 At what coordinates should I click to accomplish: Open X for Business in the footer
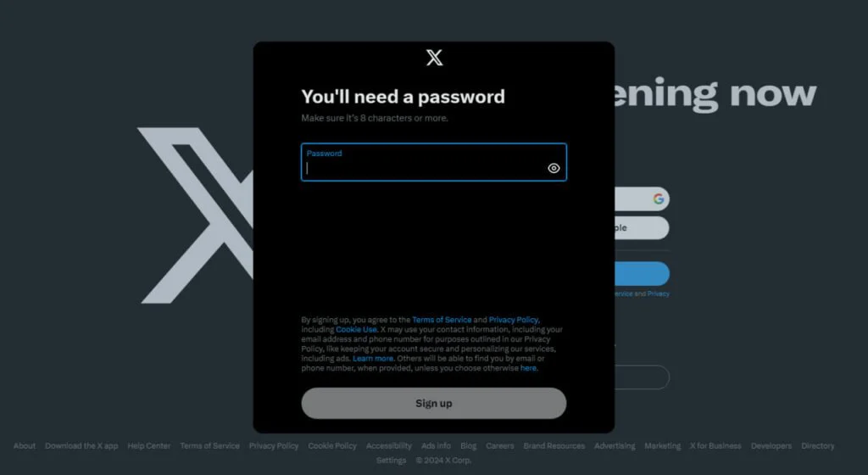715,445
